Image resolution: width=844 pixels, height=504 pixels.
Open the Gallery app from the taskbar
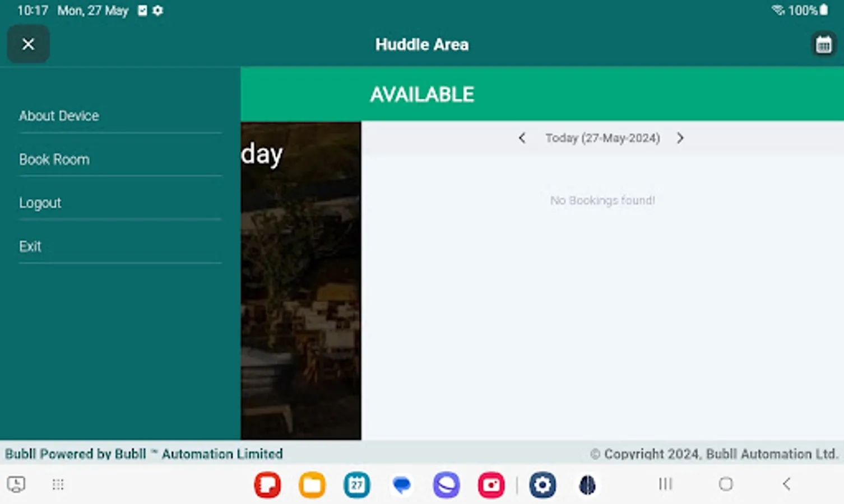pos(491,485)
